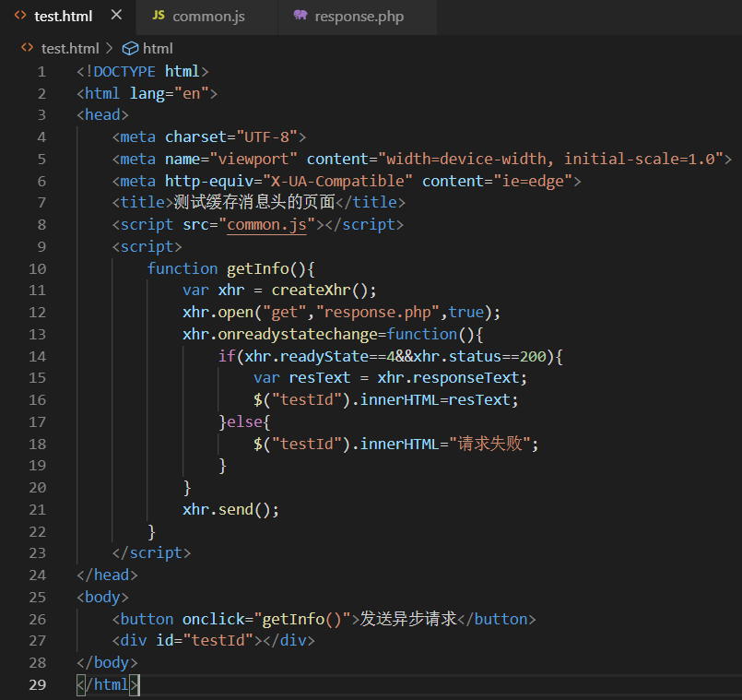Click the HTML file icon in the breadcrumb
The height and width of the screenshot is (700, 742).
28,48
